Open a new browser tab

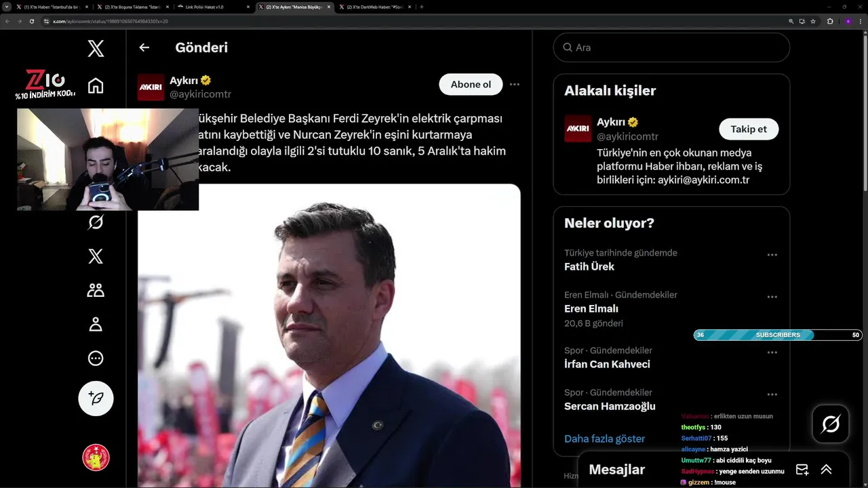(x=421, y=7)
